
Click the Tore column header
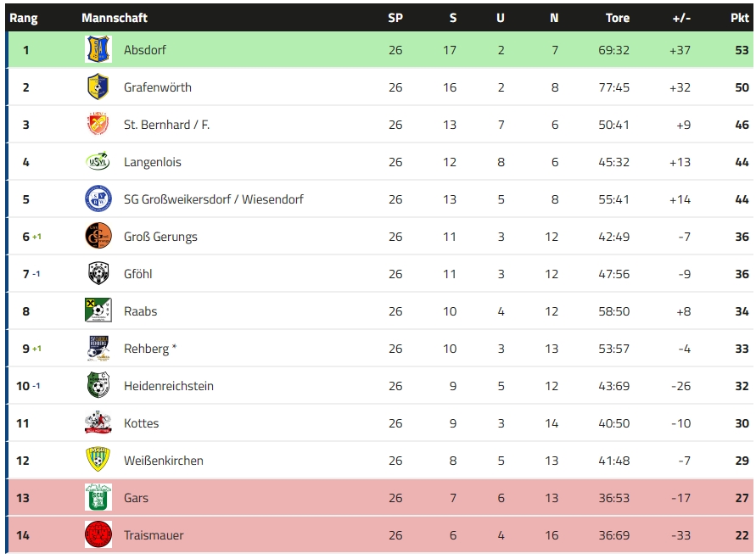[618, 18]
